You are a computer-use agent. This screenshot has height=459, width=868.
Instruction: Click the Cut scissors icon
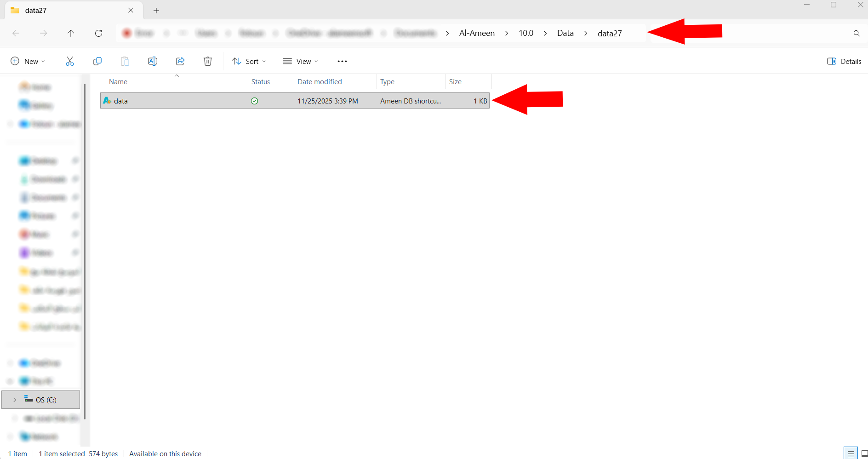70,61
